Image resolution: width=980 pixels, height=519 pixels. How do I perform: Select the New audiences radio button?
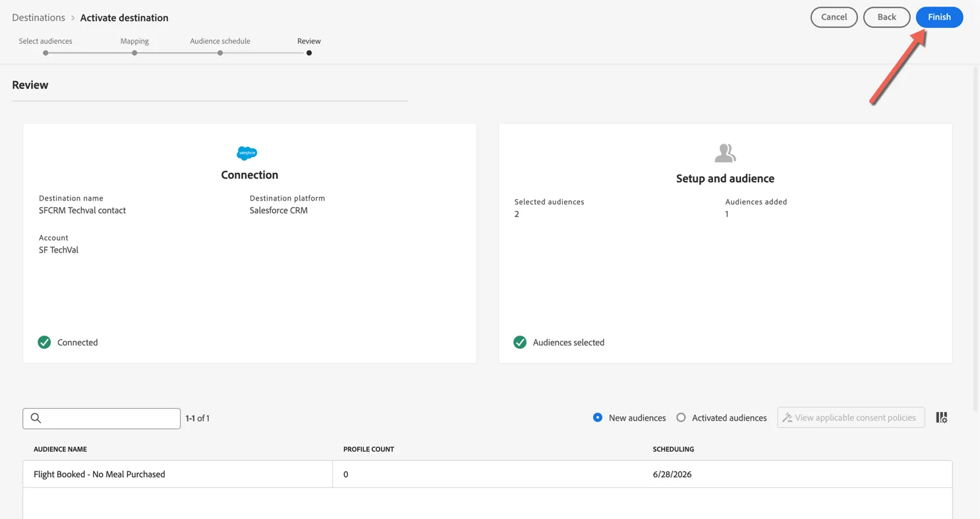tap(598, 417)
